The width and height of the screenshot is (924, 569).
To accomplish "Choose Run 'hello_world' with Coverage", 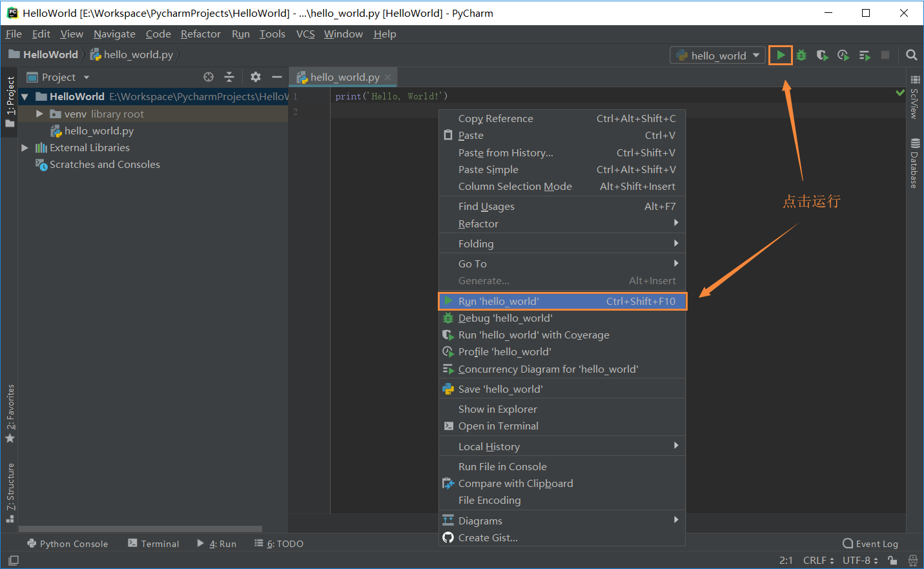I will (x=562, y=335).
